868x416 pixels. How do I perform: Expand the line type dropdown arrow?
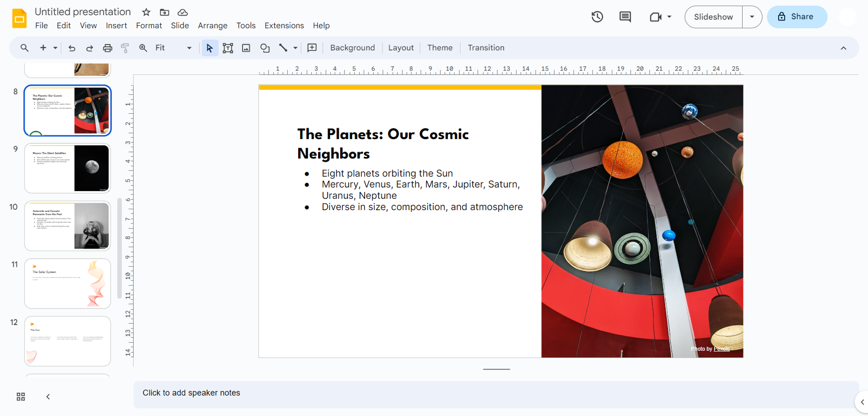click(295, 48)
